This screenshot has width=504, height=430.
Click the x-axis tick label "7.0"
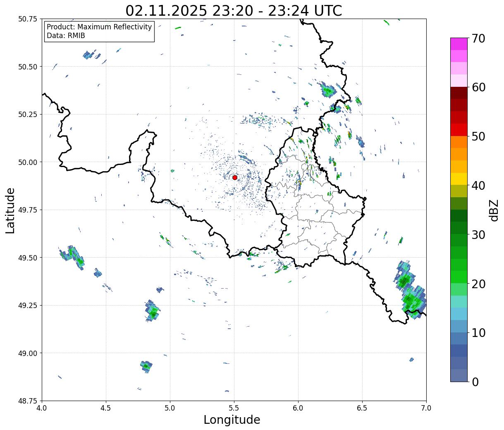click(x=426, y=408)
